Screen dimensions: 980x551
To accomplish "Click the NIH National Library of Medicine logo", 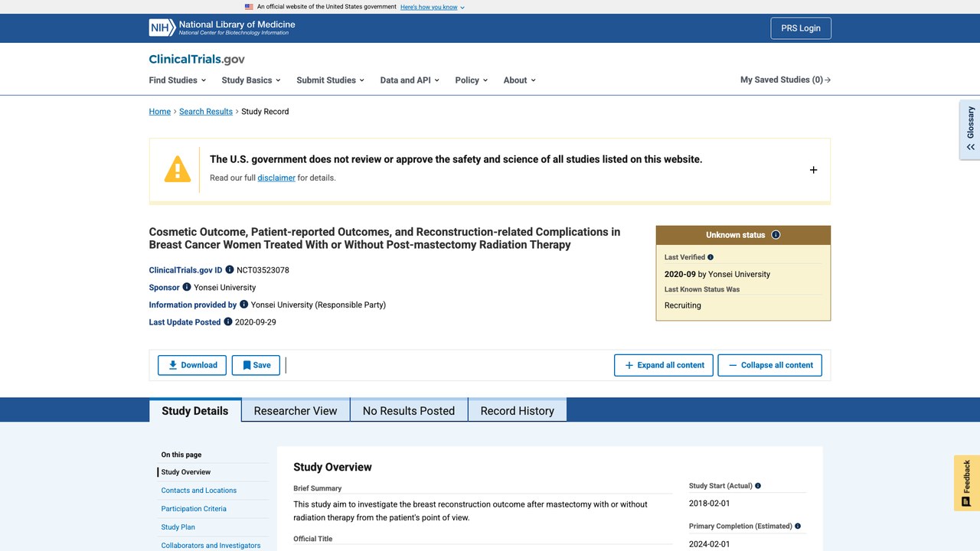I will (x=222, y=28).
